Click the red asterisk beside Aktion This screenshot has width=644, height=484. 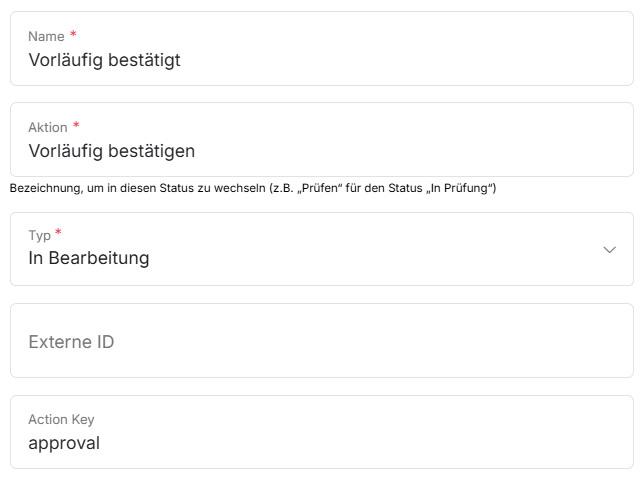(76, 126)
